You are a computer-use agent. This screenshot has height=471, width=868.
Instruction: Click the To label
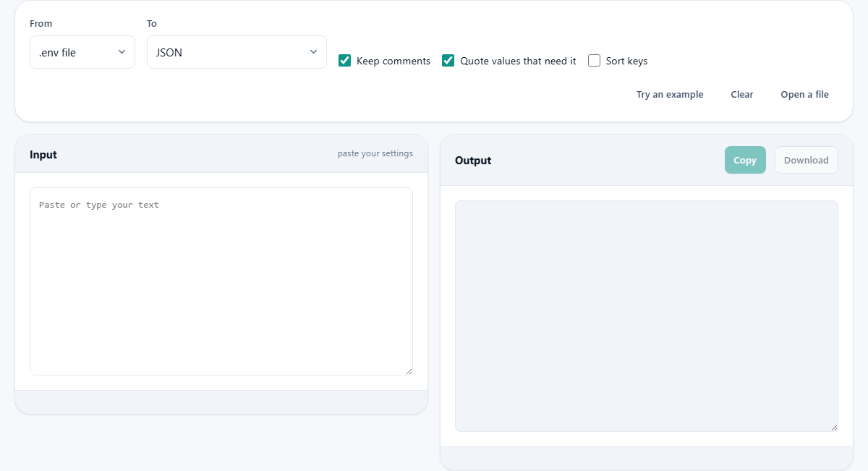pos(152,24)
